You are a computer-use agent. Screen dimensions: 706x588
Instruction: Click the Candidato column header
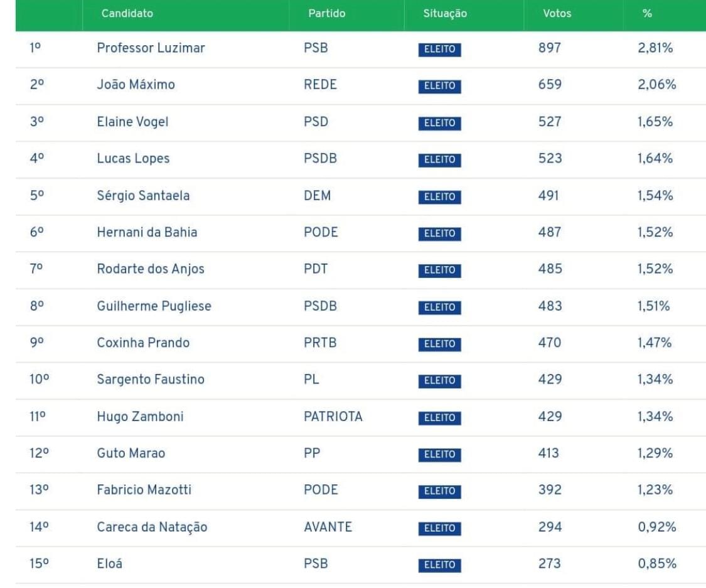click(x=127, y=14)
